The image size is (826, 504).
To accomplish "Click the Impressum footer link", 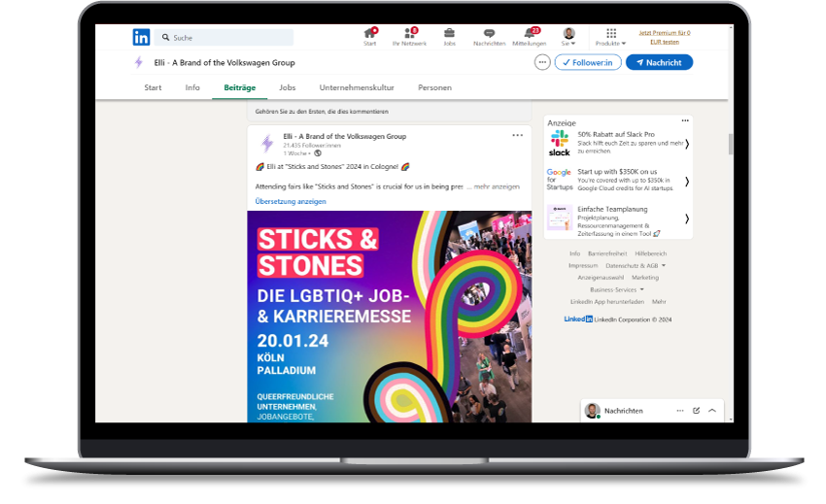I will tap(583, 265).
